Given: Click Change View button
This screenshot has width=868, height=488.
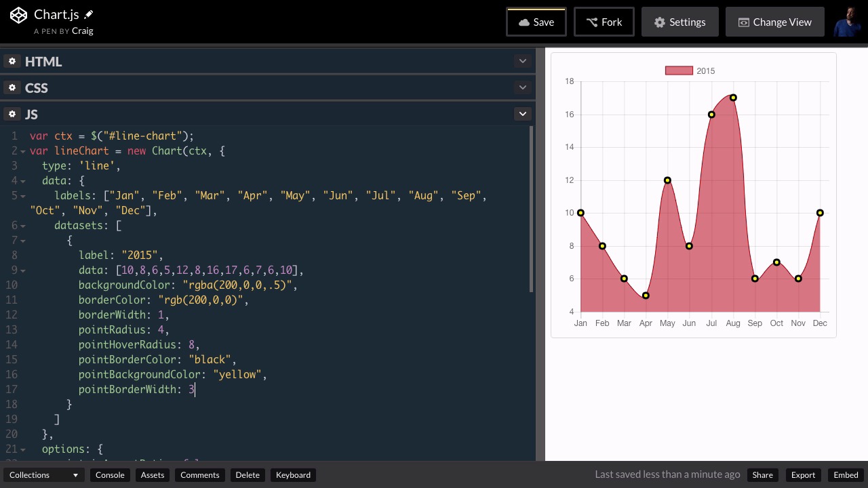Looking at the screenshot, I should 775,22.
